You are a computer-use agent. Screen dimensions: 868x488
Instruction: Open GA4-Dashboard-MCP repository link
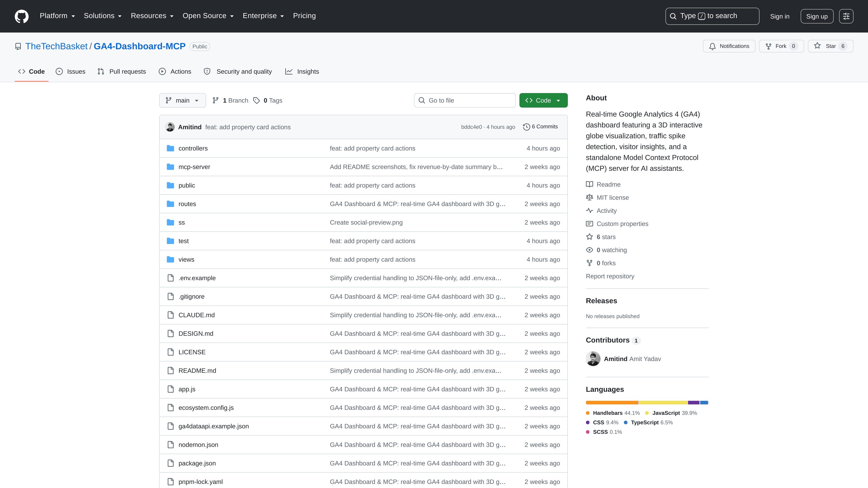(x=139, y=46)
